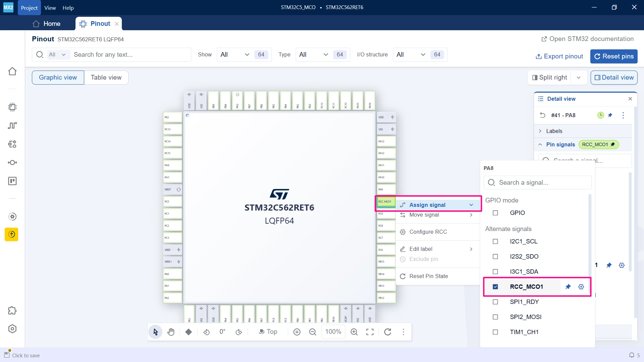This screenshot has height=362, width=644.
Task: Open the gear settings beside RCC_MCO1
Action: (x=581, y=287)
